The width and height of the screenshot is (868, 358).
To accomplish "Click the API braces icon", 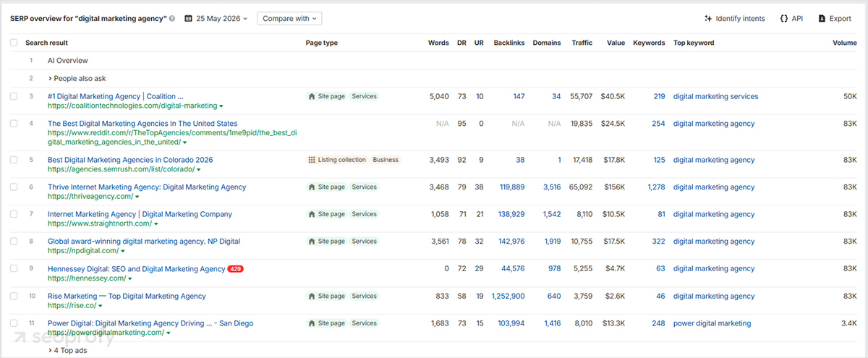I will point(784,19).
